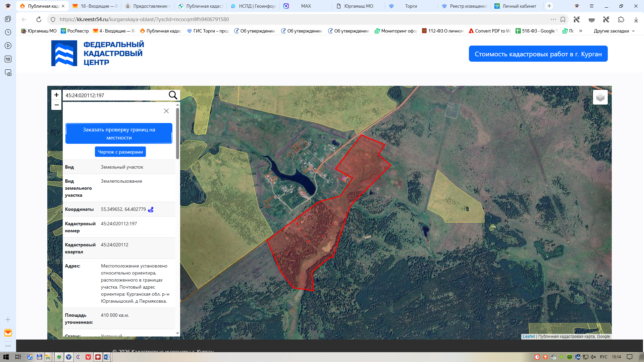
Task: Close the parcel info panel
Action: tap(166, 111)
